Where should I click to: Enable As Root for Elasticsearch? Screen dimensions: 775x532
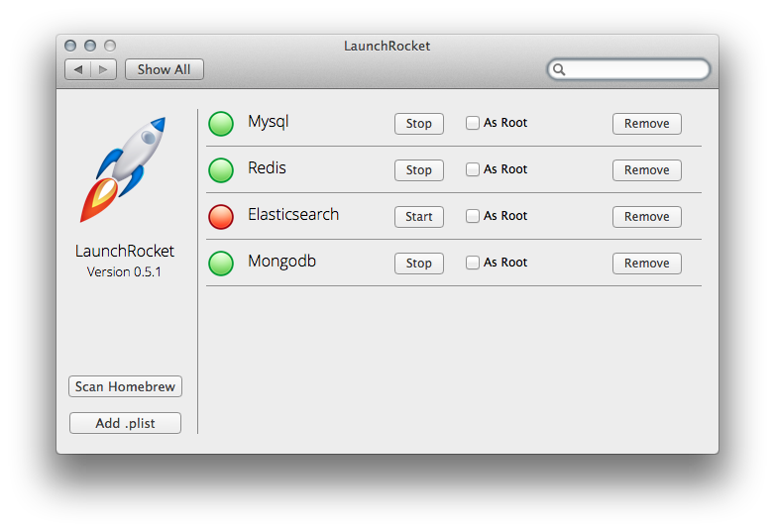pyautogui.click(x=473, y=216)
